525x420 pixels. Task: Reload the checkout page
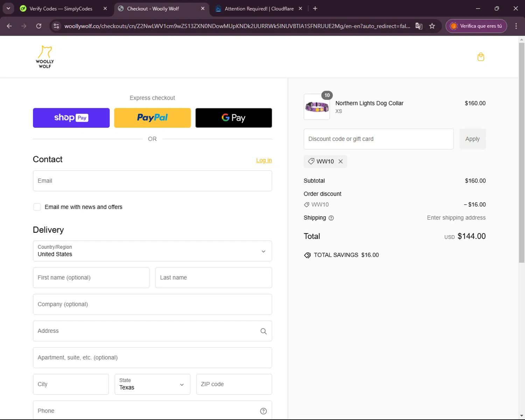pos(39,26)
